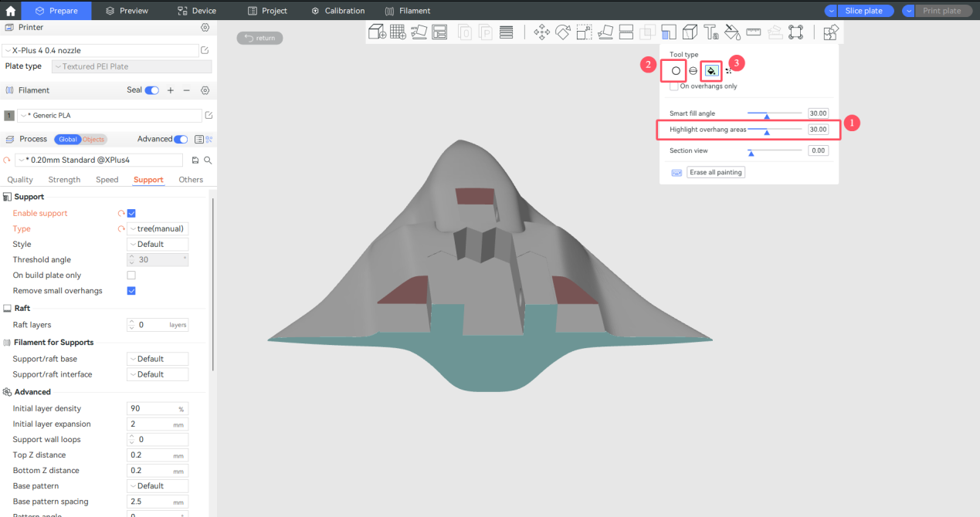Image resolution: width=980 pixels, height=517 pixels.
Task: Disable the Enable support checkbox
Action: click(x=131, y=213)
